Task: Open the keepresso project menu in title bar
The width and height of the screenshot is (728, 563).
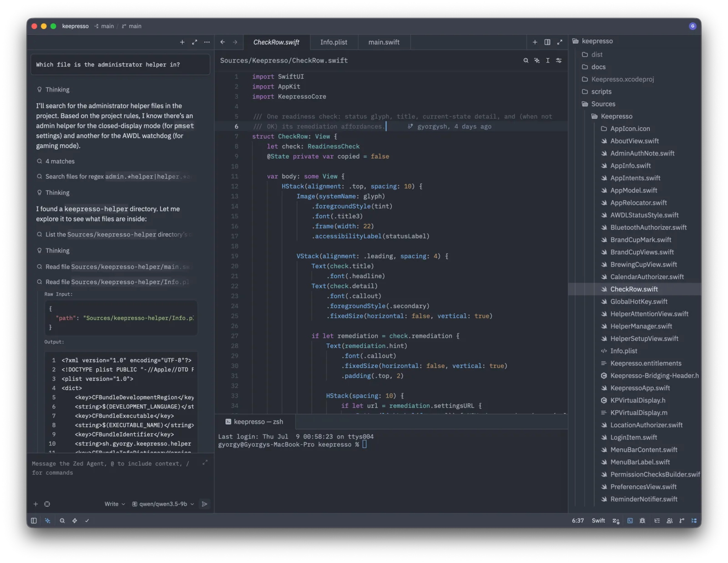Action: click(x=76, y=26)
